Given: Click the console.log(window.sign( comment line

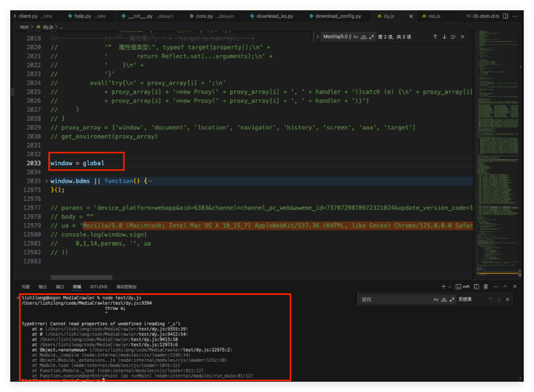Looking at the screenshot, I should (99, 234).
